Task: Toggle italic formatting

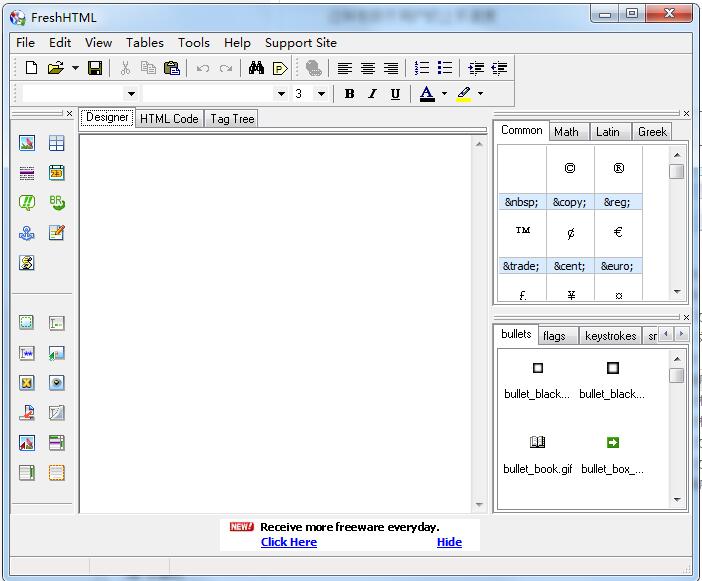Action: pyautogui.click(x=372, y=93)
